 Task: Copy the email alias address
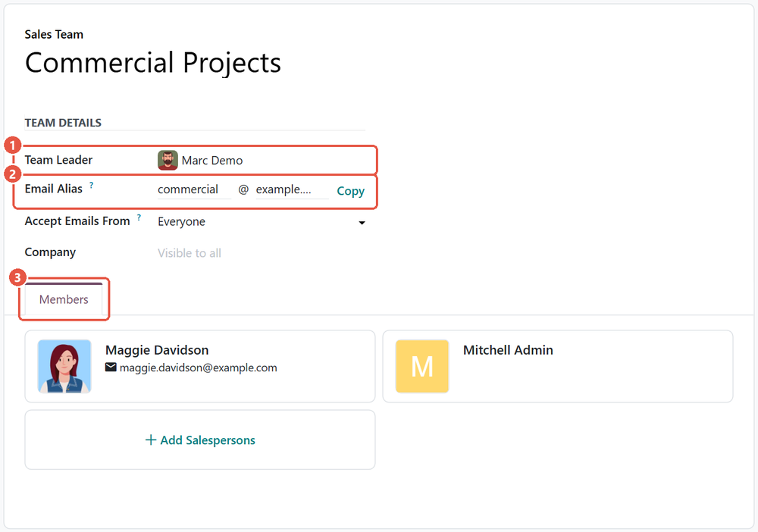click(350, 191)
